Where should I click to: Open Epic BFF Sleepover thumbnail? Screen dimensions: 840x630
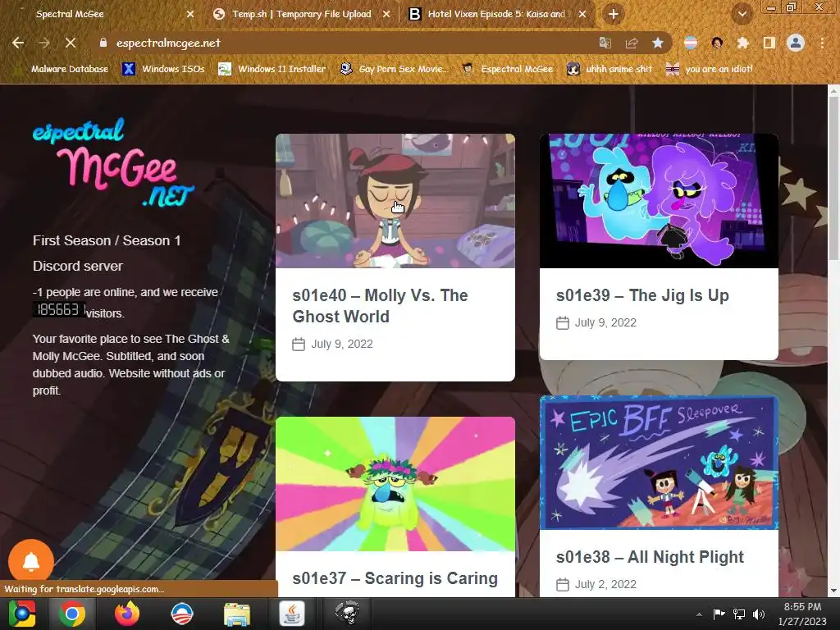point(659,463)
